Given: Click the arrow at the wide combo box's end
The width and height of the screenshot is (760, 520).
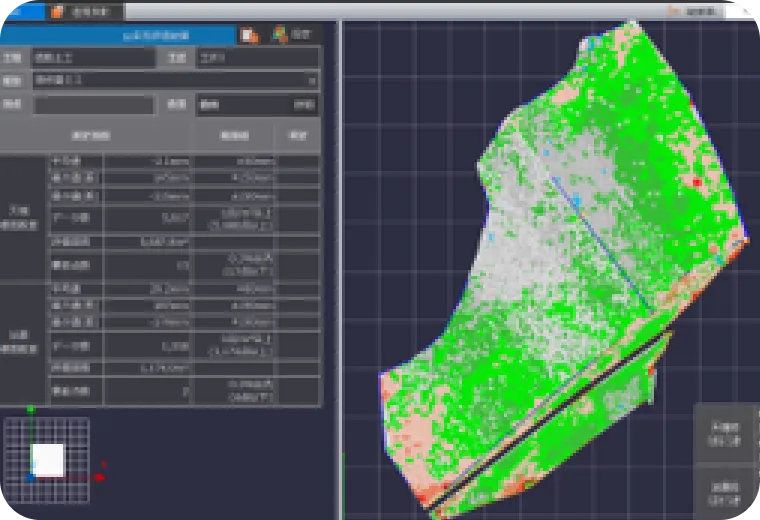Looking at the screenshot, I should pyautogui.click(x=312, y=80).
